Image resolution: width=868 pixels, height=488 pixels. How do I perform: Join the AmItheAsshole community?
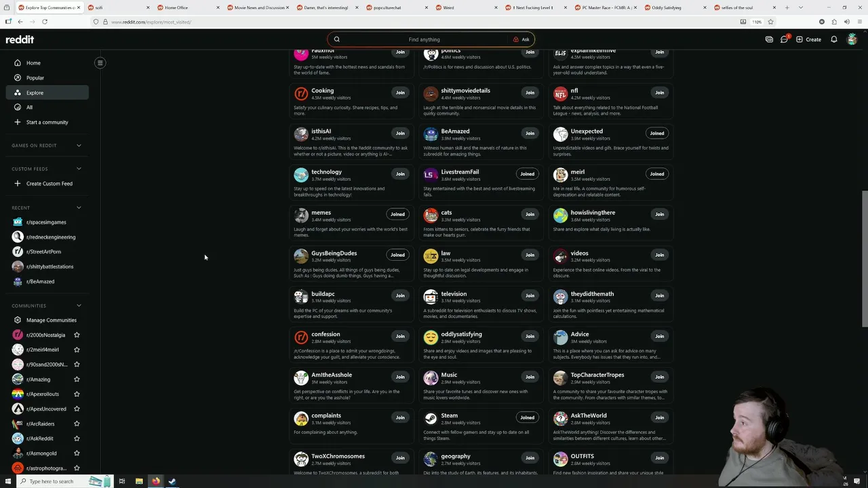tap(400, 377)
